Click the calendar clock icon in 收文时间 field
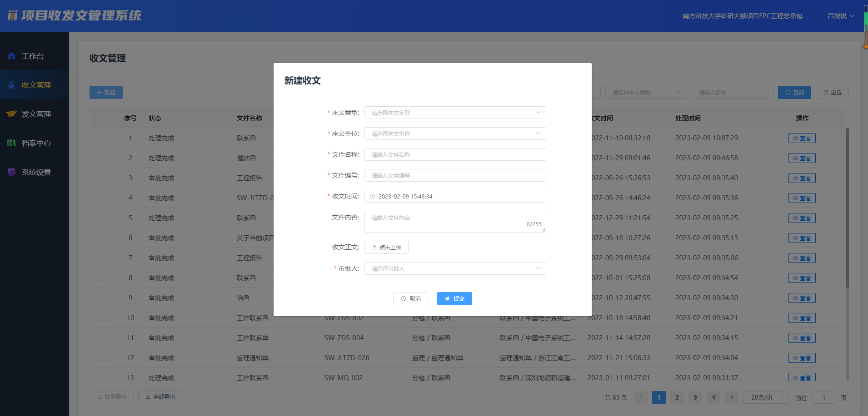The height and width of the screenshot is (416, 868). point(373,197)
